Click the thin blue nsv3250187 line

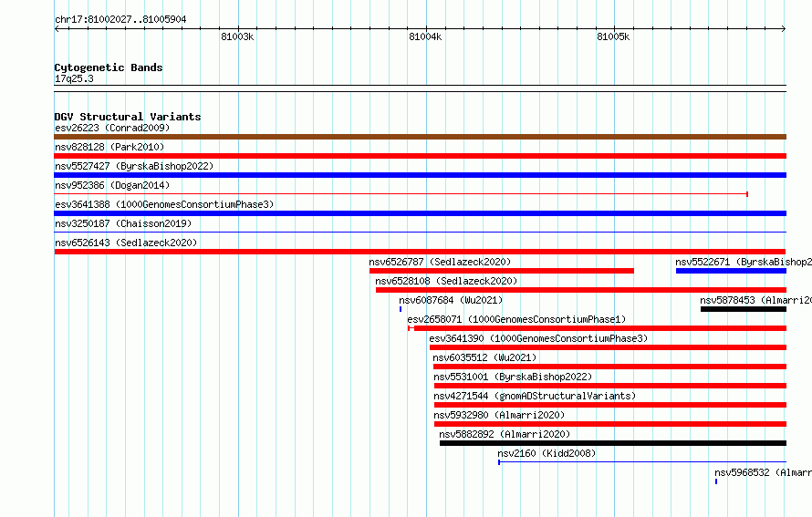pos(420,232)
